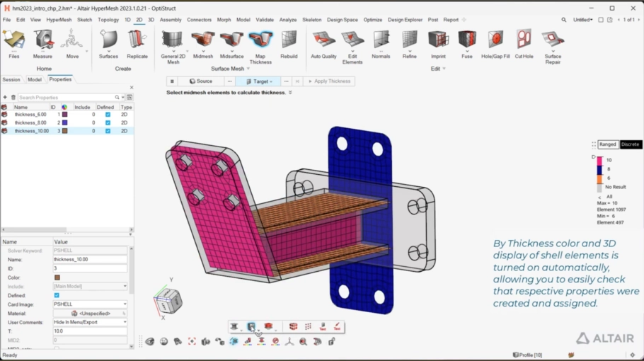
Task: Click the Apply Thickness button
Action: (329, 81)
